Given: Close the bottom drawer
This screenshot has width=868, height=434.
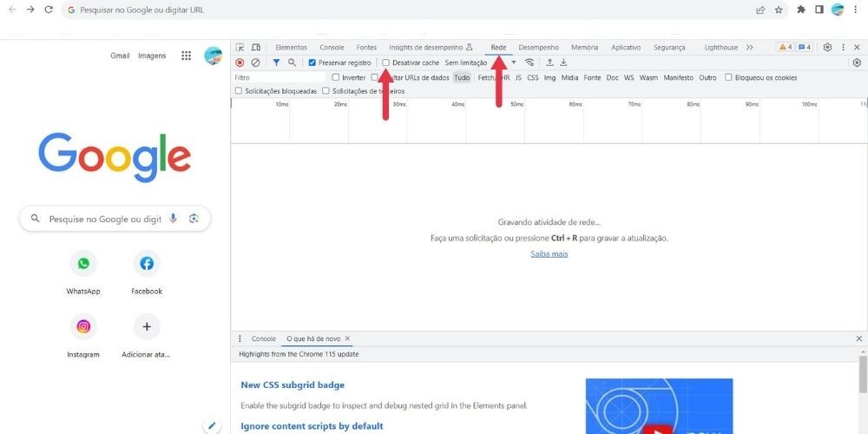Looking at the screenshot, I should pos(859,339).
